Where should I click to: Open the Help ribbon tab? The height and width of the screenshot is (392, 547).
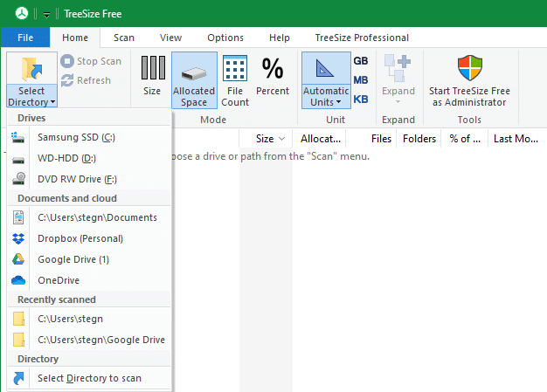click(x=279, y=38)
